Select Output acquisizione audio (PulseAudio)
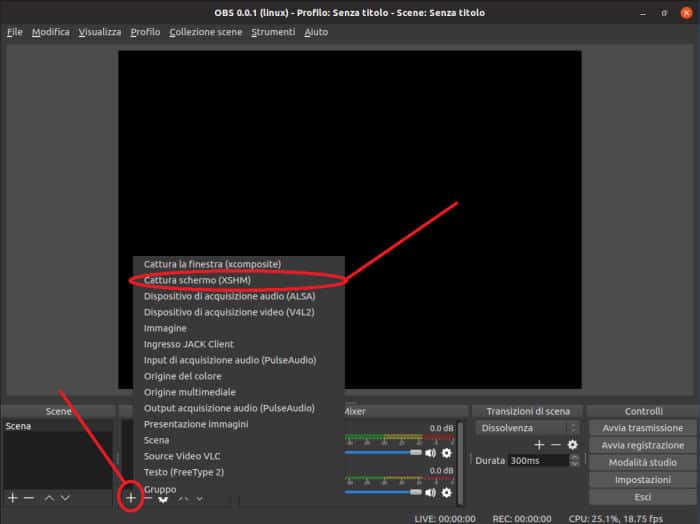Screen dimensions: 700x524 239,408
